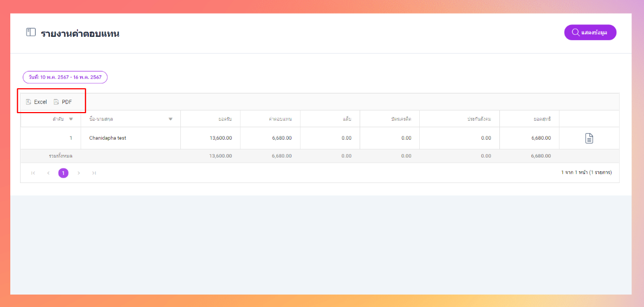The width and height of the screenshot is (644, 307).
Task: Click the รวมทั้งหมด total row label
Action: (60, 156)
